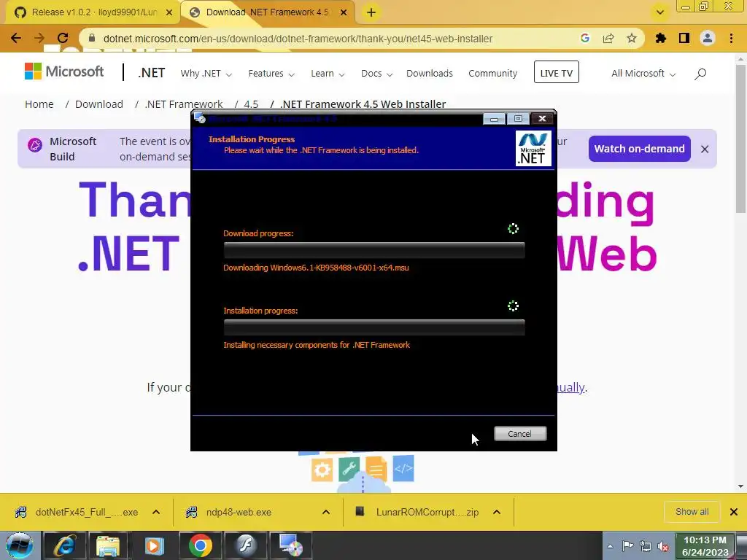Bookmark this page with the star icon
The image size is (747, 560).
pos(632,38)
